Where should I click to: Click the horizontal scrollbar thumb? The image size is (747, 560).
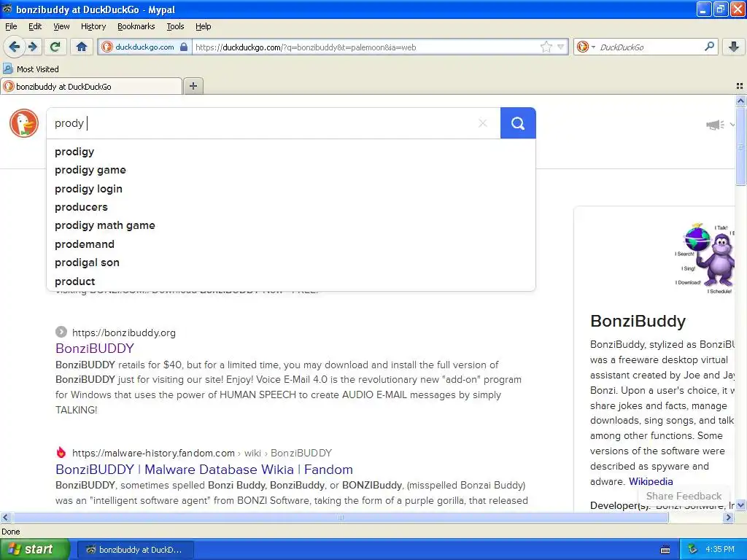pos(340,517)
